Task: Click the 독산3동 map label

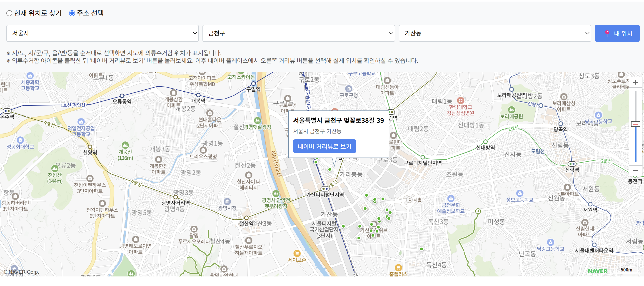Action: 438,222
